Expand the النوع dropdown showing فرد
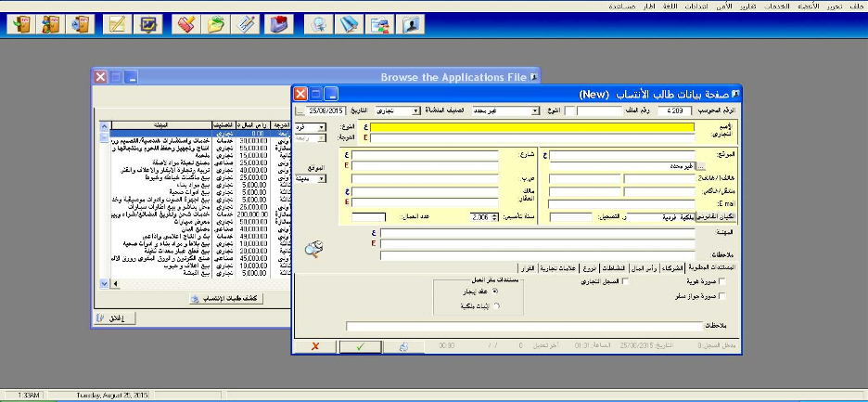This screenshot has height=402, width=868. pos(321,126)
